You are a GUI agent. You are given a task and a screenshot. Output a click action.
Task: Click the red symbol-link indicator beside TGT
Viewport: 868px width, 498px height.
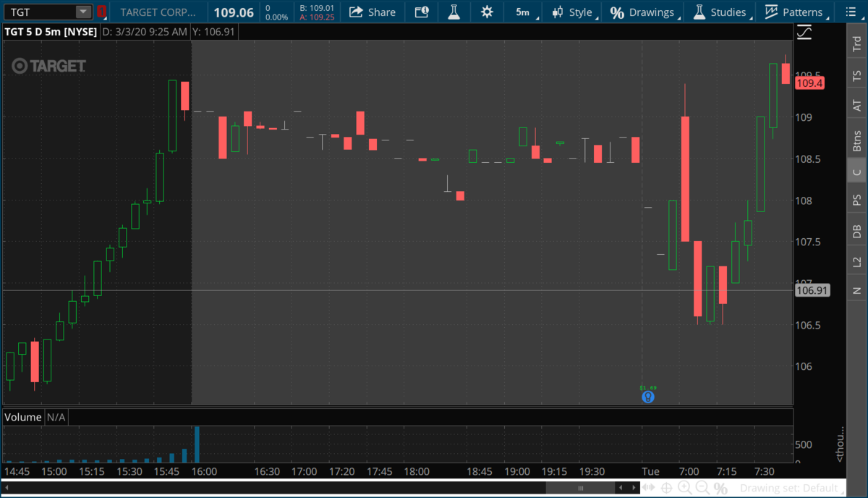(x=101, y=12)
